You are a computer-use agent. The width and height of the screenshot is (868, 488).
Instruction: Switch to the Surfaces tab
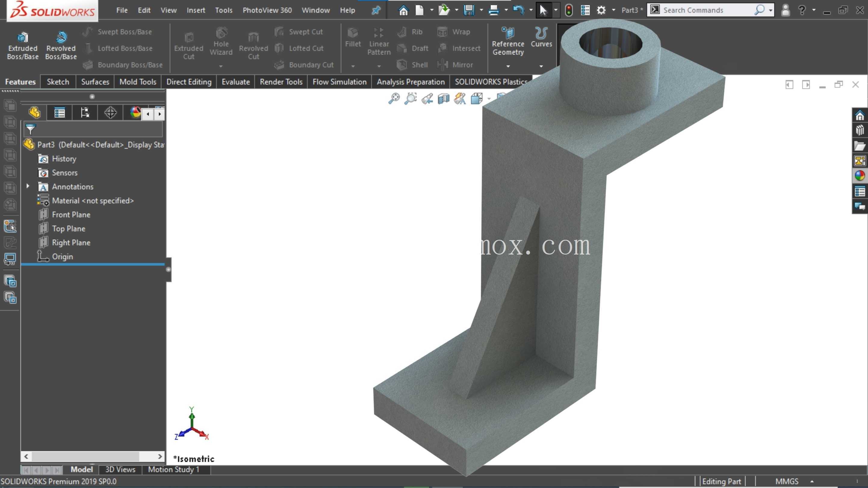(95, 82)
